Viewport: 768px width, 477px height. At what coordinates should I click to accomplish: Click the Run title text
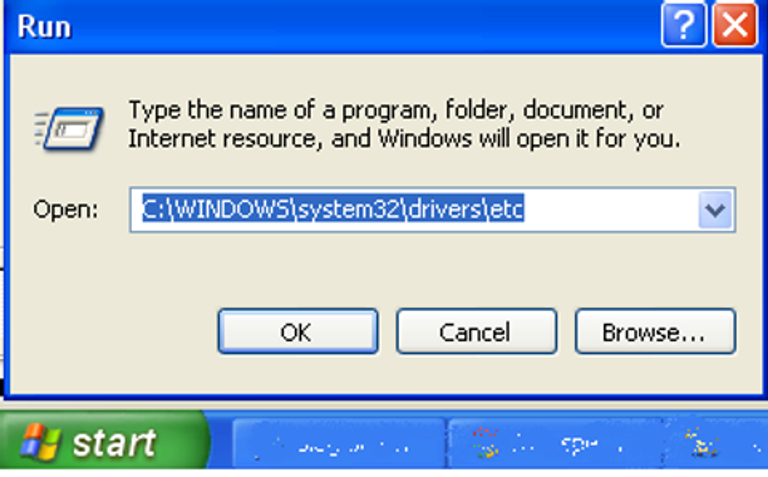pyautogui.click(x=44, y=26)
